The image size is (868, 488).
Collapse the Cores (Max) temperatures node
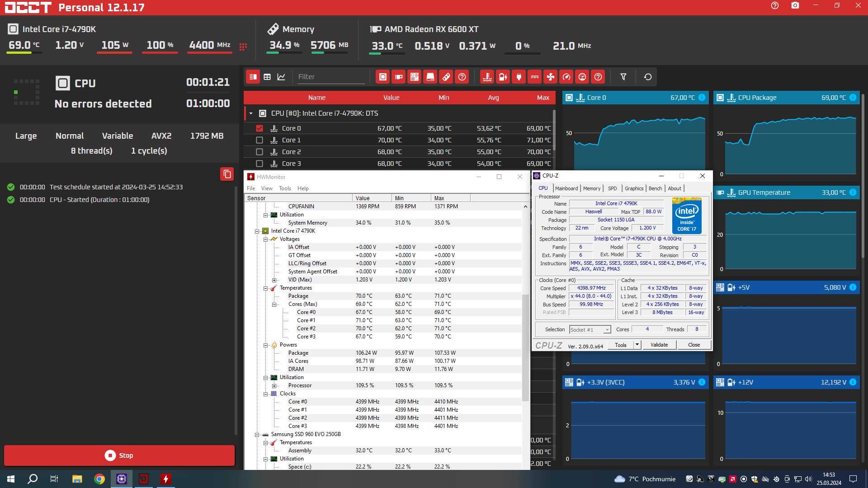274,305
